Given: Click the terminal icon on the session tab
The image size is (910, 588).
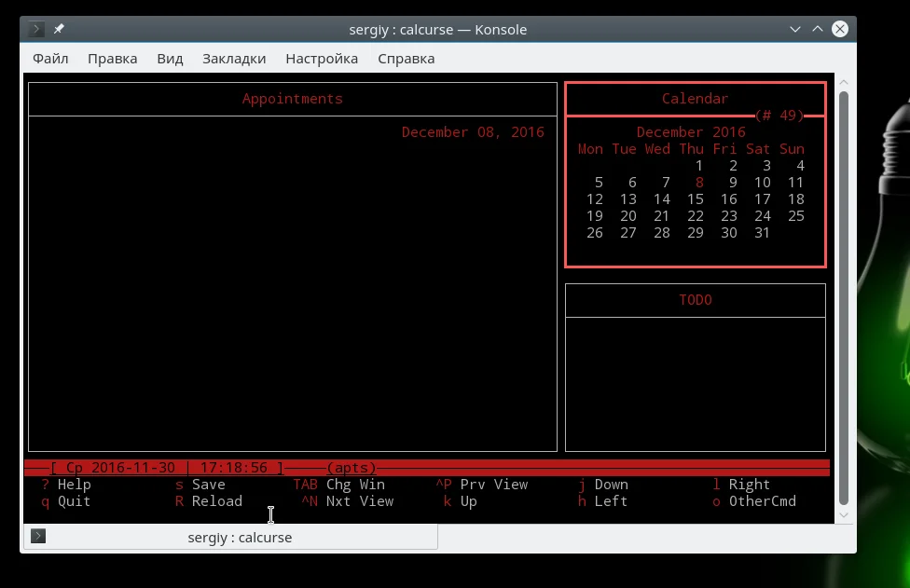Looking at the screenshot, I should click(38, 536).
